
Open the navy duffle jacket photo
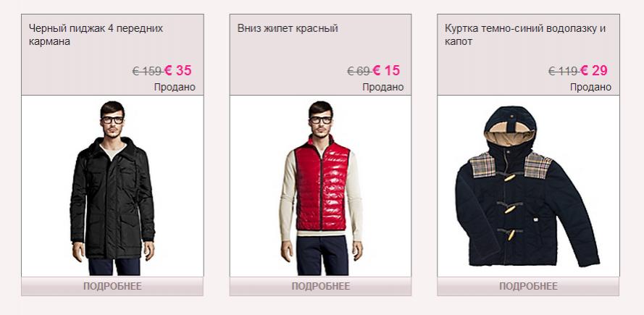tap(528, 186)
